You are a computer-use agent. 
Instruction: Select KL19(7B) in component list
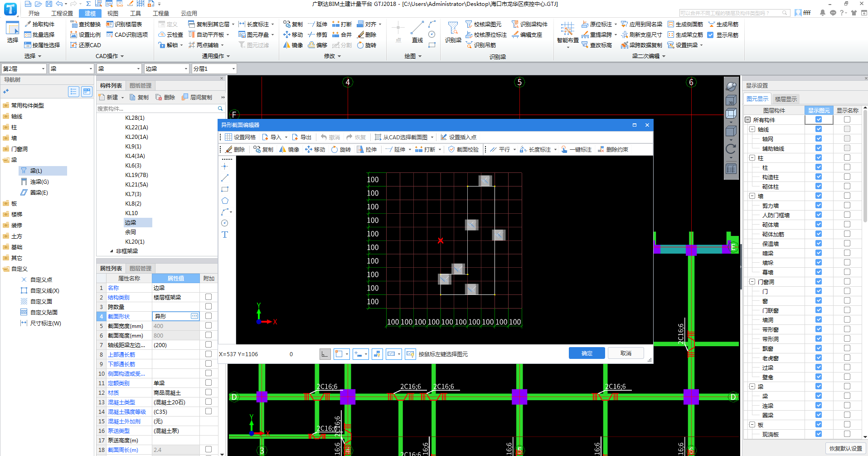pos(136,175)
